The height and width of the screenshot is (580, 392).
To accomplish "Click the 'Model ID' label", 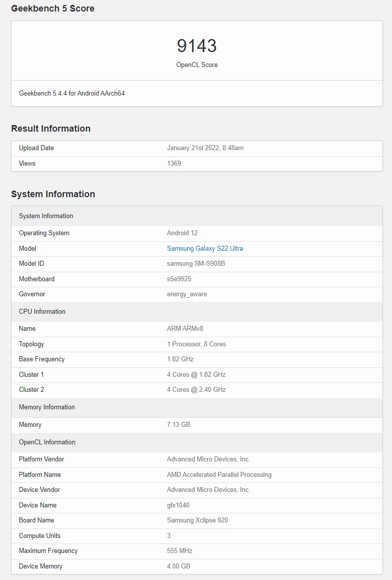I will 32,263.
